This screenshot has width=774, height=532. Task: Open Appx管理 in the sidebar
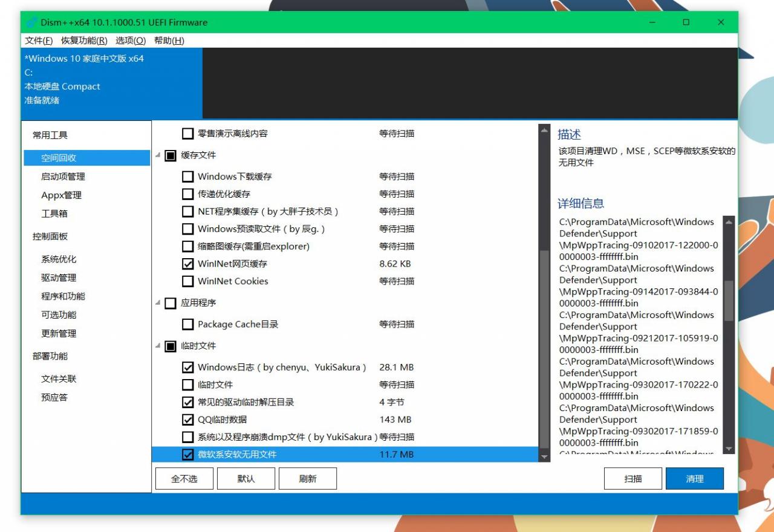61,195
